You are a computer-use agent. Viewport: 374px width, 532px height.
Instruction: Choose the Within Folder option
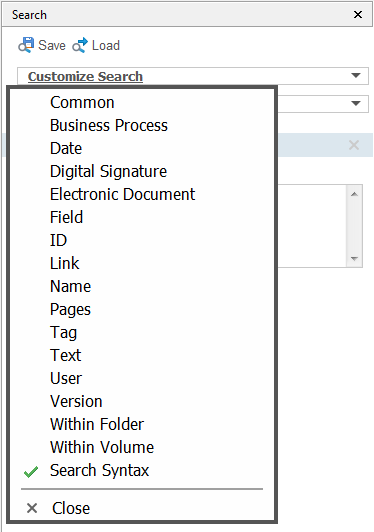pos(97,424)
